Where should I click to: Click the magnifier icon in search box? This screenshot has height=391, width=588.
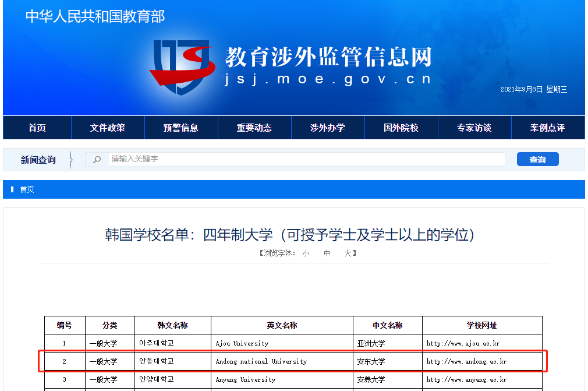[x=97, y=159]
